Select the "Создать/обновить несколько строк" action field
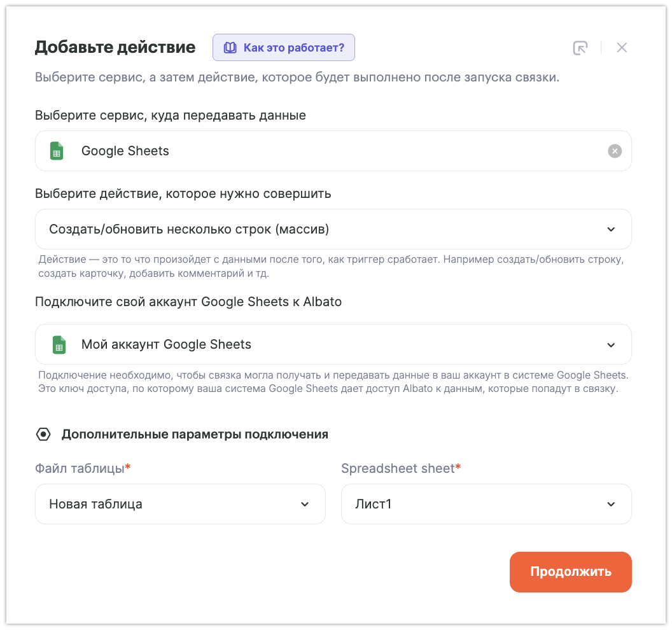The height and width of the screenshot is (630, 672). tap(318, 229)
